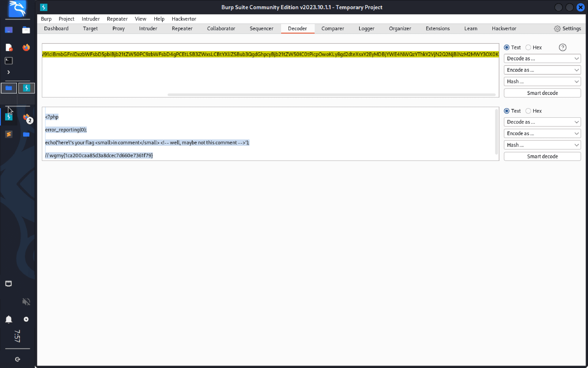
Task: Open the Hackvertor menu in the menu bar
Action: click(x=184, y=19)
